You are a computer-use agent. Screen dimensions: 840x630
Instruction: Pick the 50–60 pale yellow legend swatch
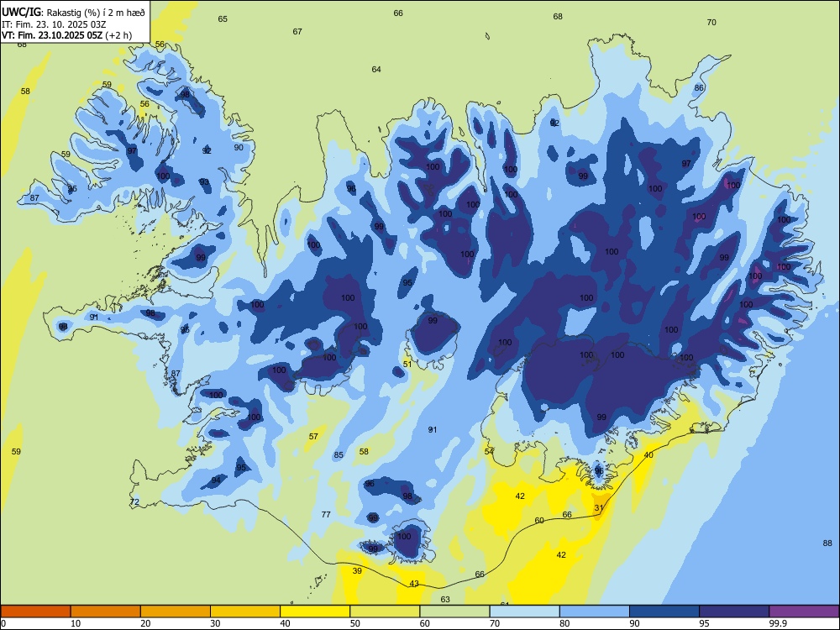click(386, 612)
